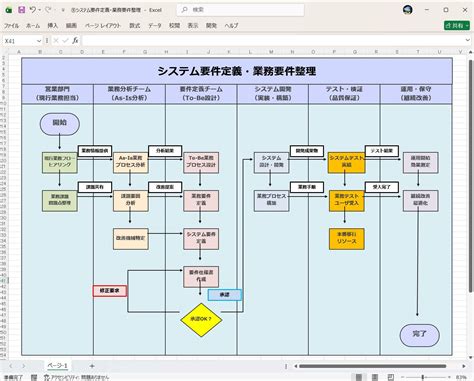
Task: Select the red 修正要求 label box
Action: (110, 291)
